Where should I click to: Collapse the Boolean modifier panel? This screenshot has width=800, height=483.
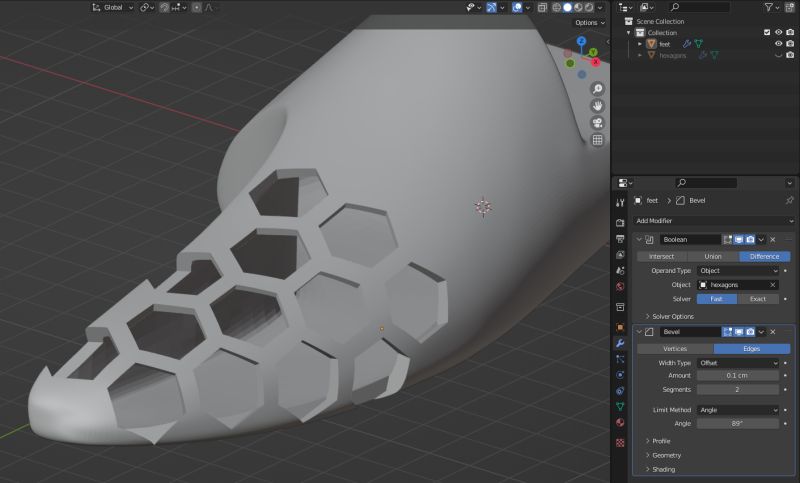tap(639, 239)
